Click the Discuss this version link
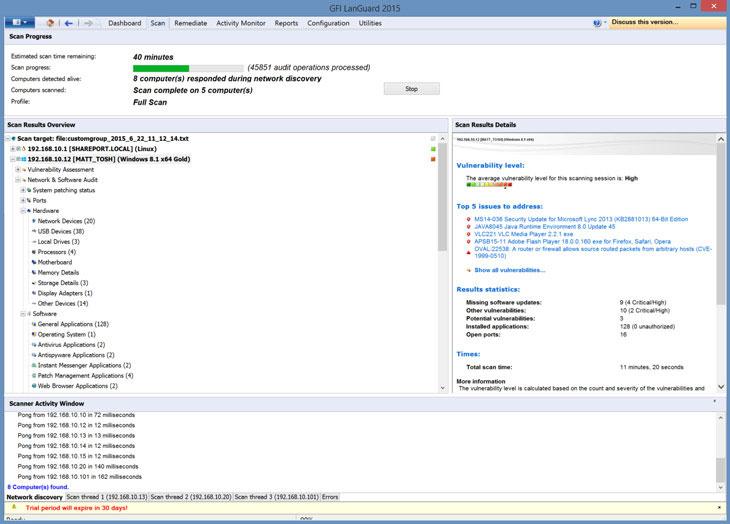The image size is (730, 524). click(x=645, y=22)
